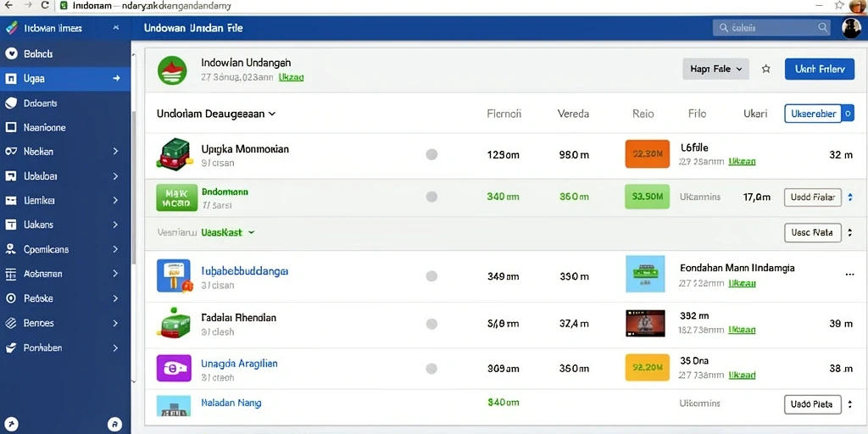868x434 pixels.
Task: Open the Hapr Fale dropdown
Action: [715, 70]
